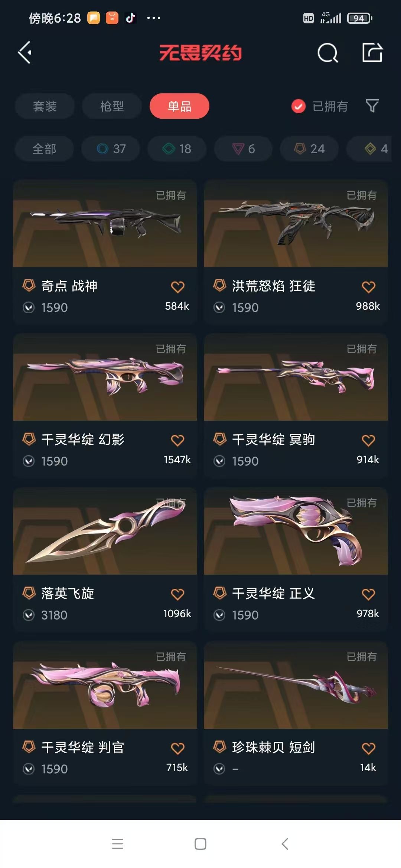Filter by orange tier showing 24
This screenshot has width=401, height=868.
point(309,149)
